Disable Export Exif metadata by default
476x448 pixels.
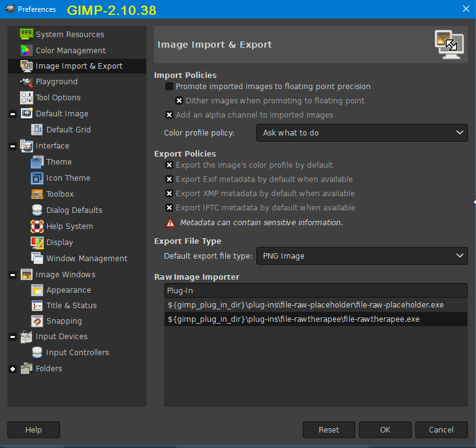point(170,179)
